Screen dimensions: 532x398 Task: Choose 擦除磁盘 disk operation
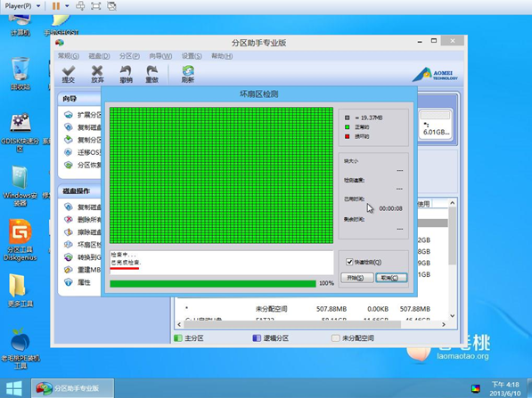coord(83,232)
